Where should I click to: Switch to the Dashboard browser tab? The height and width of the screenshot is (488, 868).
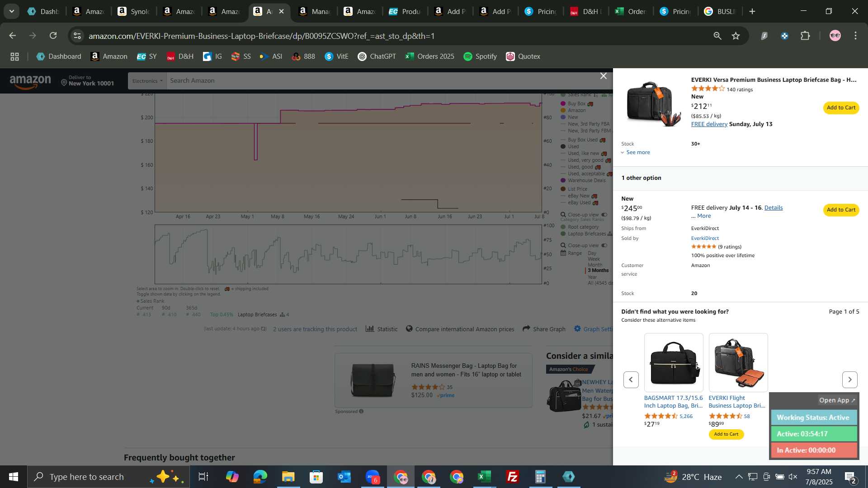[43, 11]
